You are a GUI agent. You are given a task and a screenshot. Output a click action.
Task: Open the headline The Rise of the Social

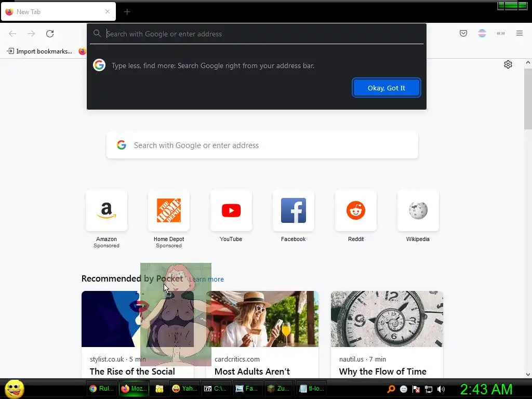coord(132,371)
